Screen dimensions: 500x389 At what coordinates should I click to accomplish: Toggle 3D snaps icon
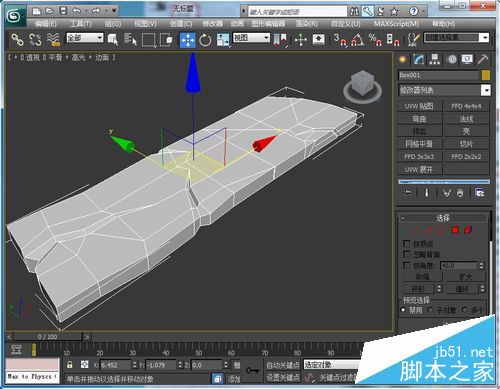340,40
